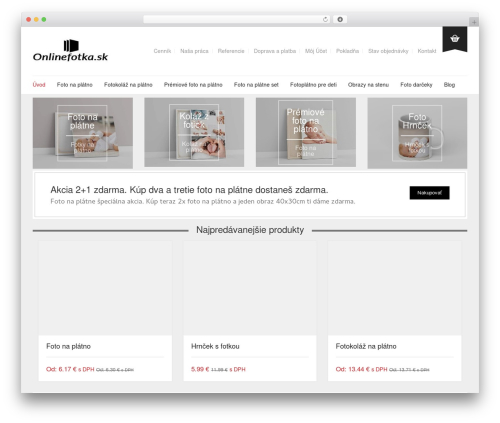
Task: Click the Foto na plátno product image
Action: [105, 288]
